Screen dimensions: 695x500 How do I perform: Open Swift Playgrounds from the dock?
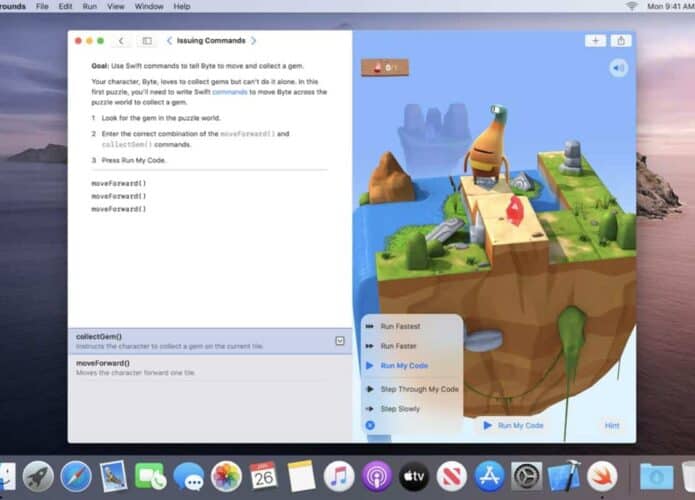pyautogui.click(x=602, y=477)
